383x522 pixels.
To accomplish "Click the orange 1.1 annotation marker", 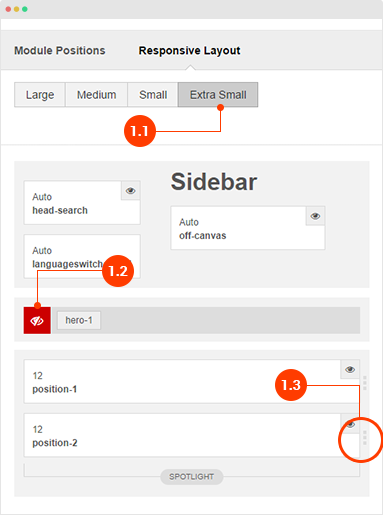I will [140, 131].
